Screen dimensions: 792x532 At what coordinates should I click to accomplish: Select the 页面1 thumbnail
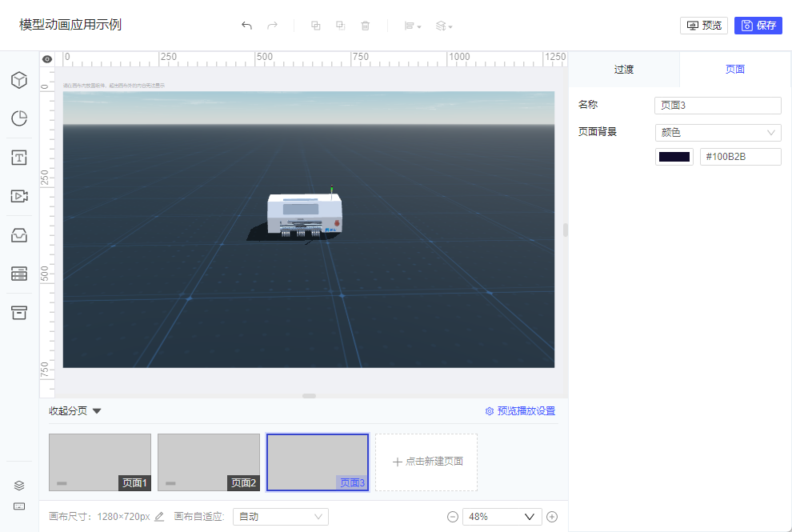click(100, 462)
